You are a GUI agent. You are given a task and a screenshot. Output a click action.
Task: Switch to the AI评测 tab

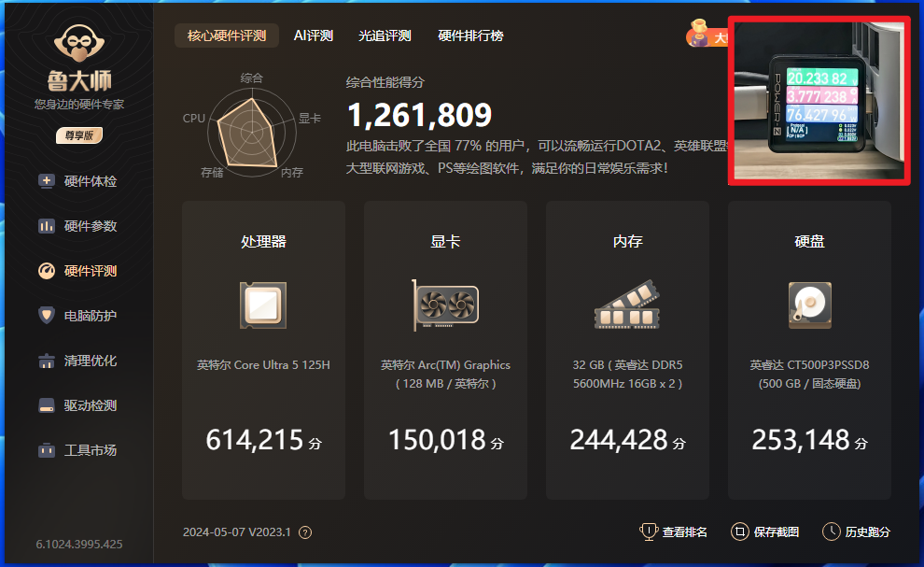314,35
